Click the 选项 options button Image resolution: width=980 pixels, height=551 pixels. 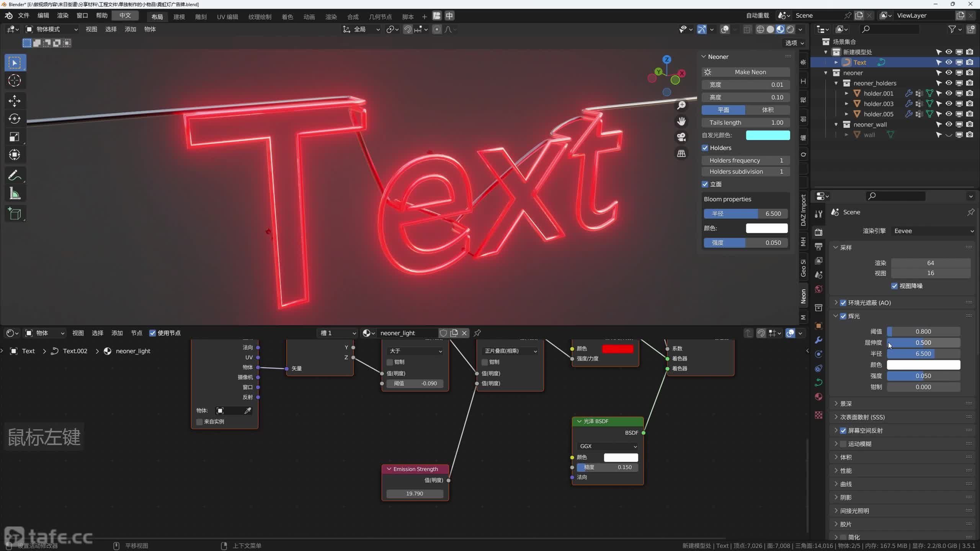coord(794,43)
